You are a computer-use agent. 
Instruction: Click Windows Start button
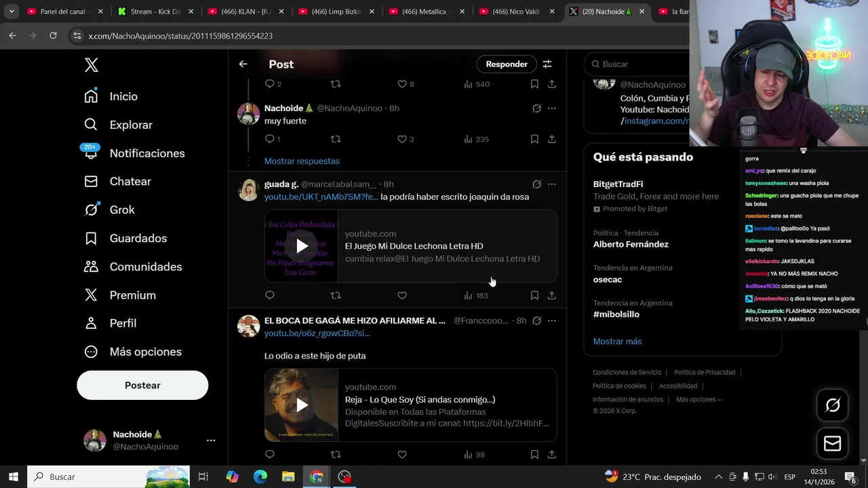click(x=13, y=476)
